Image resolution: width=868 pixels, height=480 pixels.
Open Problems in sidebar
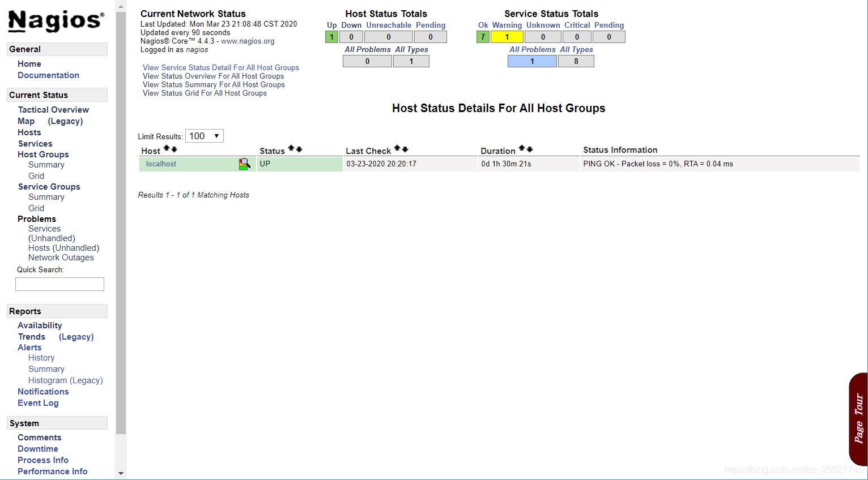tap(37, 219)
